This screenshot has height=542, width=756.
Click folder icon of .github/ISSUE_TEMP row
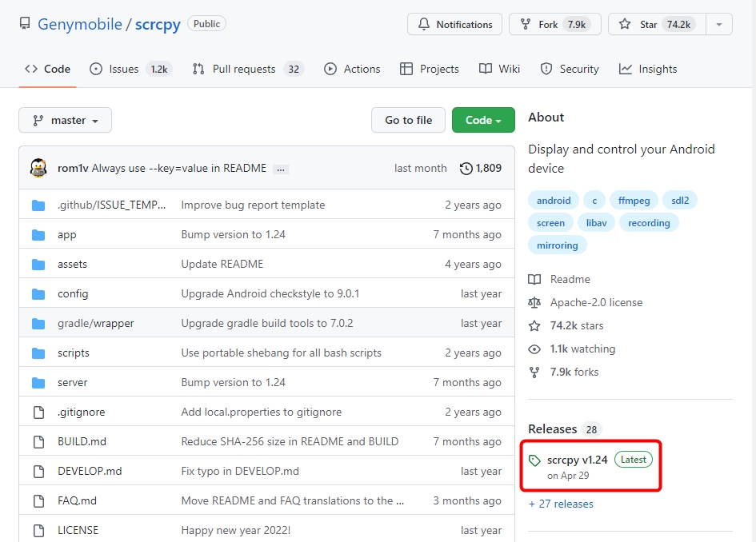(38, 205)
